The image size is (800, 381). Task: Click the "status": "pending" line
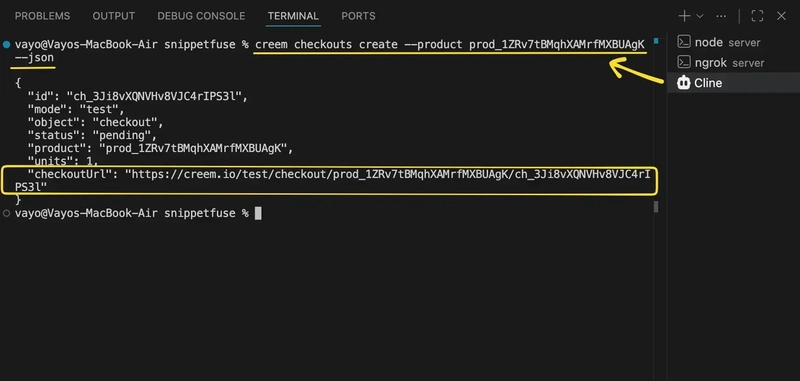click(x=92, y=135)
